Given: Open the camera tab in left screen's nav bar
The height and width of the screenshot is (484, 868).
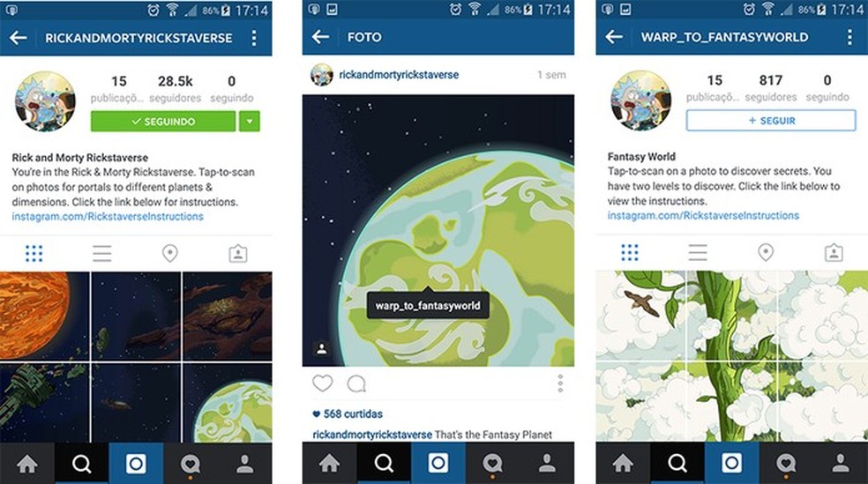Looking at the screenshot, I should click(x=136, y=463).
